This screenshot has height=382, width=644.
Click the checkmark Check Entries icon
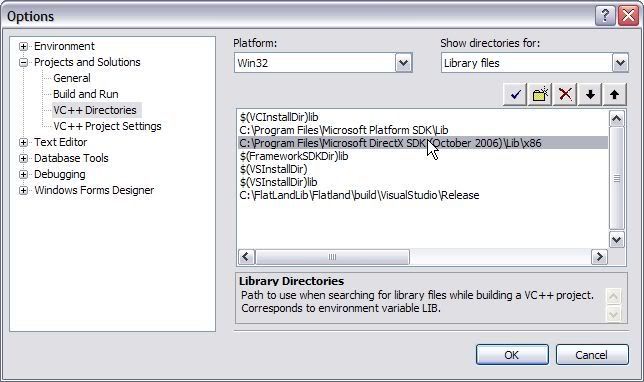(515, 95)
